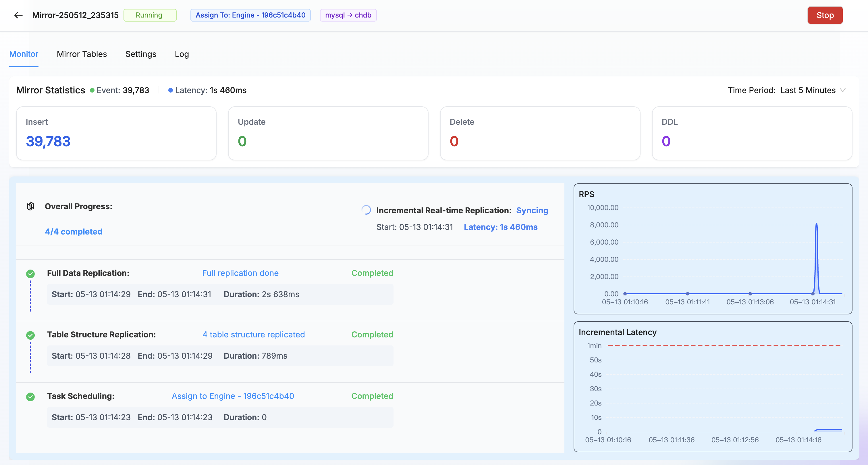Click Task Scheduling green check icon
Viewport: 868px width, 465px height.
(30, 397)
